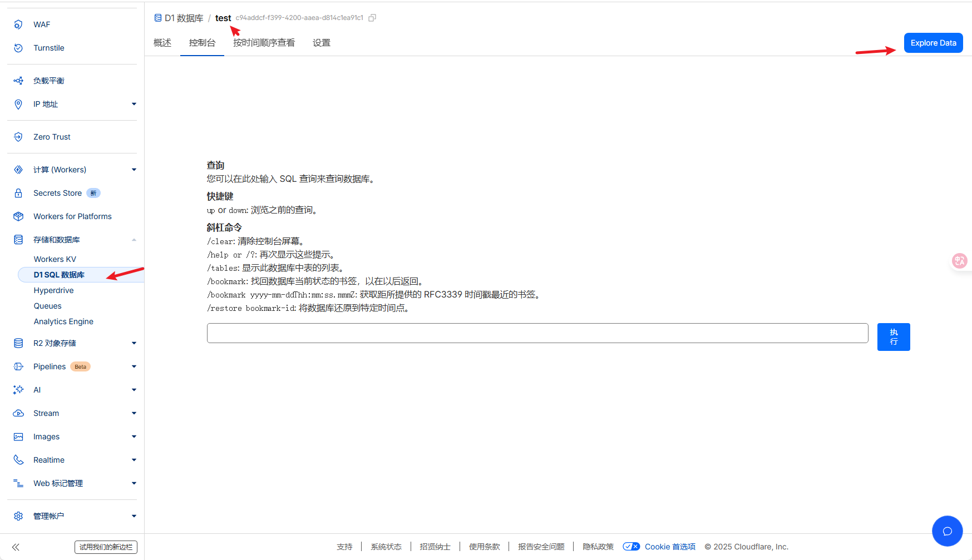Image resolution: width=972 pixels, height=560 pixels.
Task: Click the translate floating icon
Action: (x=960, y=260)
